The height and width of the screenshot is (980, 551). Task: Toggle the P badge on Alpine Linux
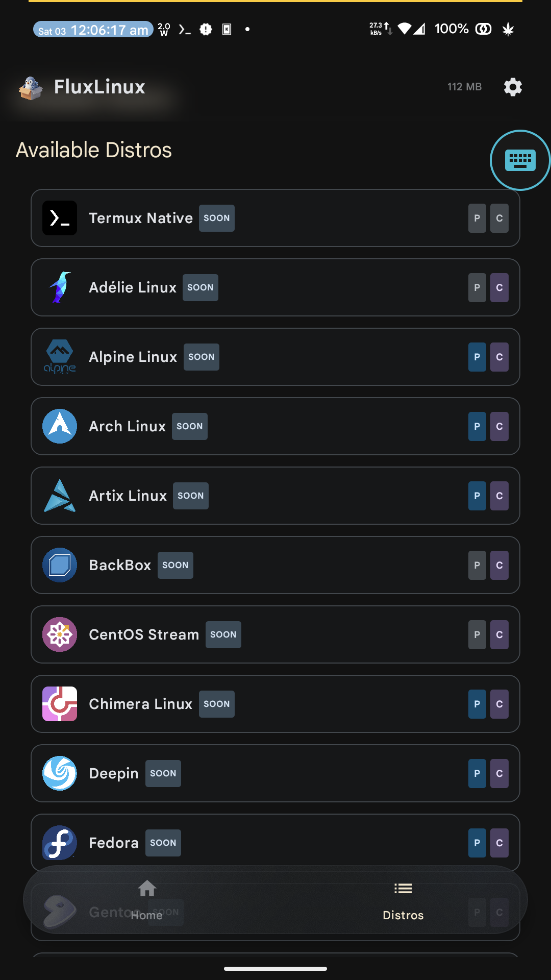tap(477, 357)
